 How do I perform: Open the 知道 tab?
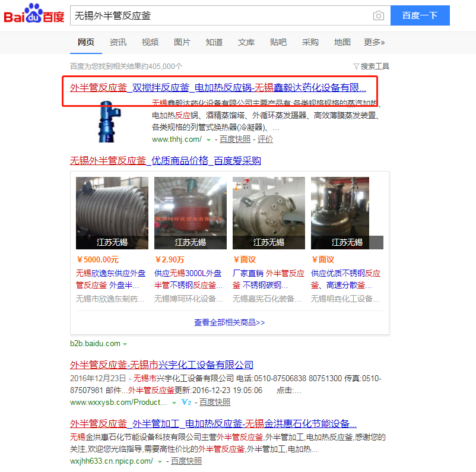pos(214,42)
